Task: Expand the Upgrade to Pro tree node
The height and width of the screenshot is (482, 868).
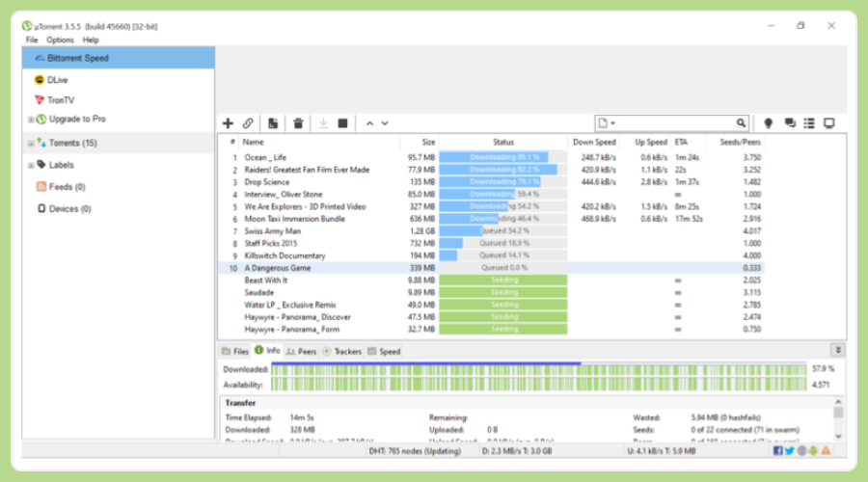Action: pyautogui.click(x=31, y=119)
